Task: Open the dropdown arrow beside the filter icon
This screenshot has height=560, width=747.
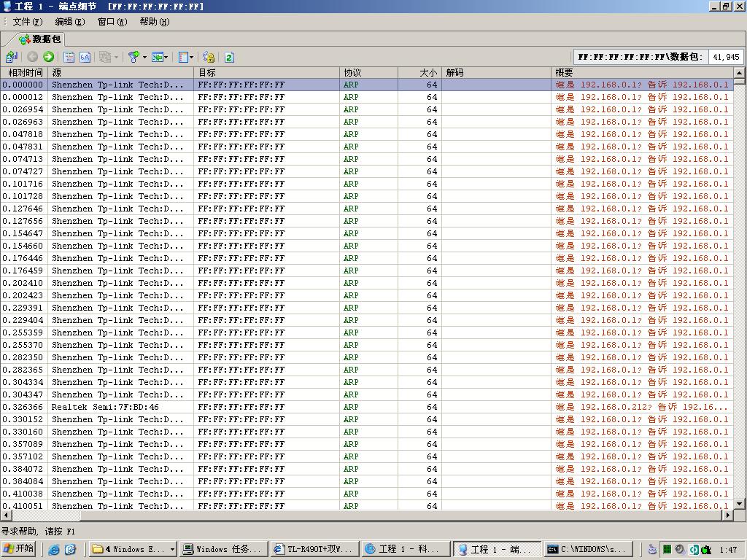Action: pos(144,57)
